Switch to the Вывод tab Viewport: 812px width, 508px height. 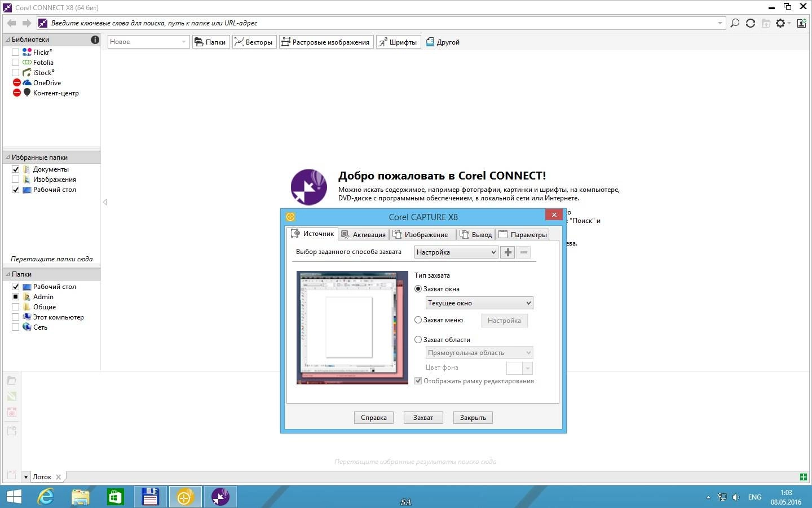click(x=476, y=235)
